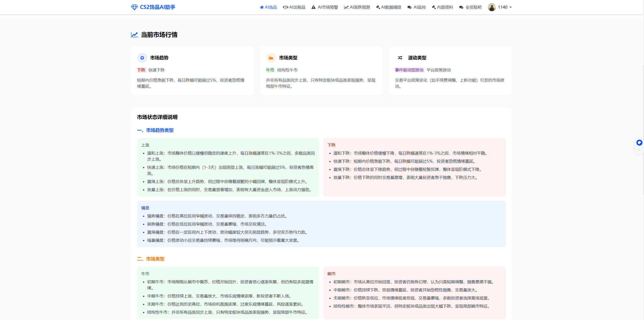Image resolution: width=644 pixels, height=320 pixels.
Task: Click the user avatar picture
Action: (x=492, y=7)
